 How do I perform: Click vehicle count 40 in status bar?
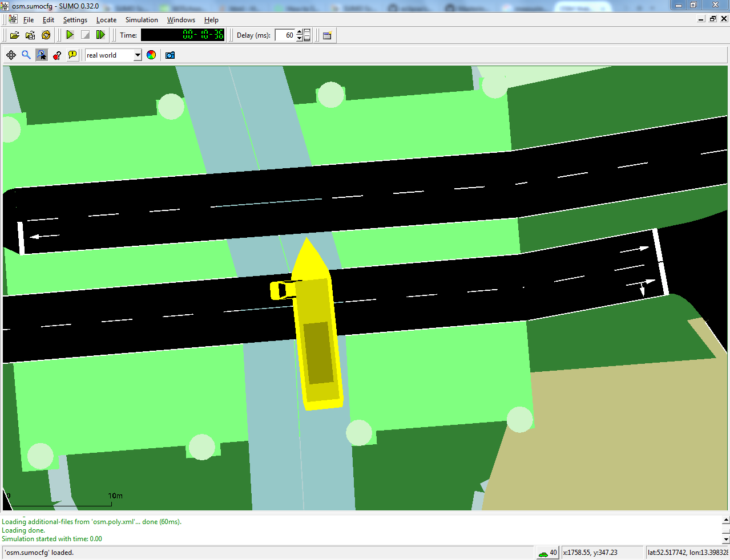point(547,553)
